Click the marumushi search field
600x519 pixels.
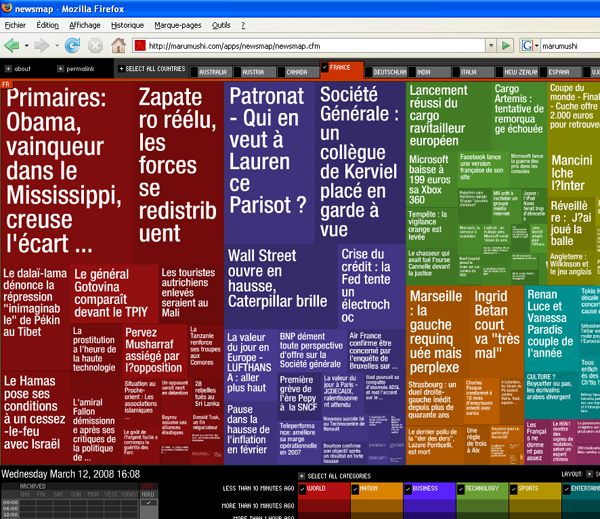click(x=570, y=46)
